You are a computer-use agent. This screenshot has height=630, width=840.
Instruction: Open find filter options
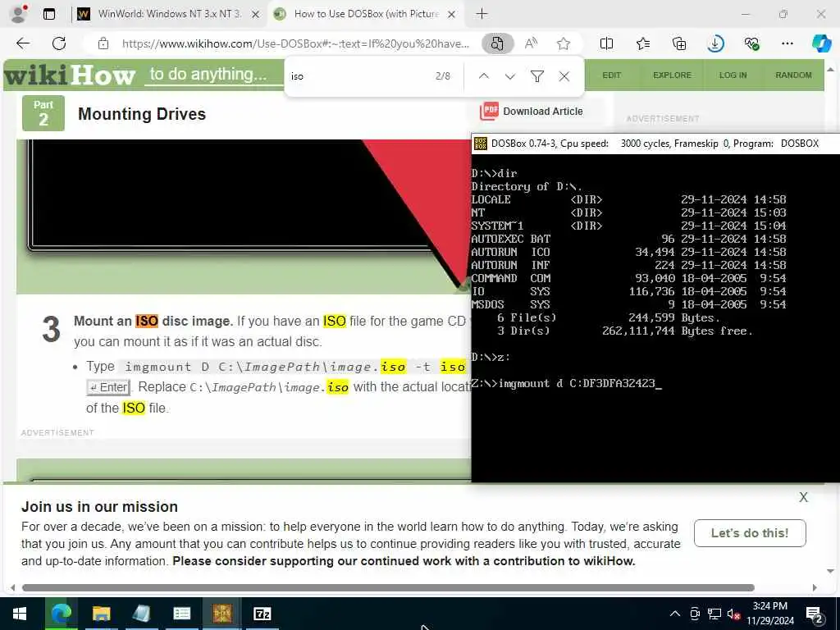[536, 76]
